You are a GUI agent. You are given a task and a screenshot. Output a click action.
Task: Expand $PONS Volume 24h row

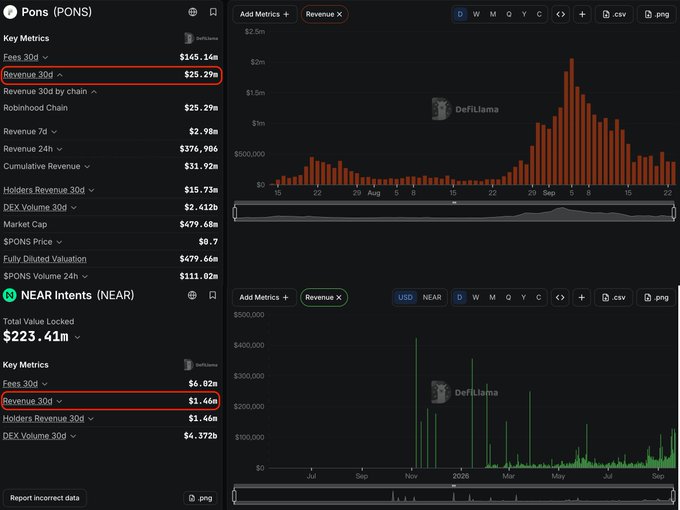tap(85, 276)
